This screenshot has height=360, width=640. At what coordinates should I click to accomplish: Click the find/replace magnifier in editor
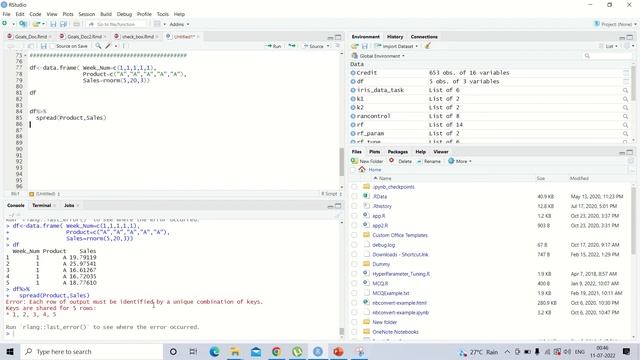tap(98, 46)
